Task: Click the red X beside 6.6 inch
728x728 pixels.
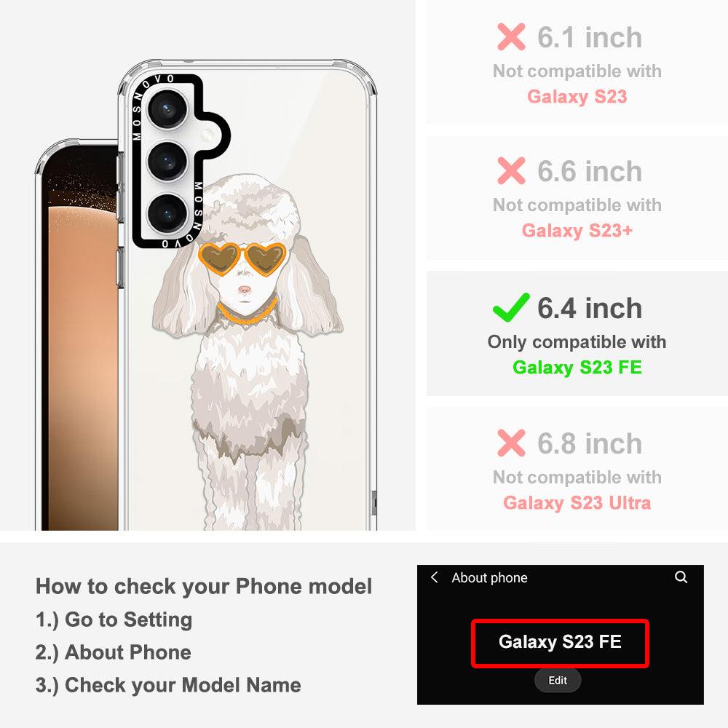Action: point(511,170)
